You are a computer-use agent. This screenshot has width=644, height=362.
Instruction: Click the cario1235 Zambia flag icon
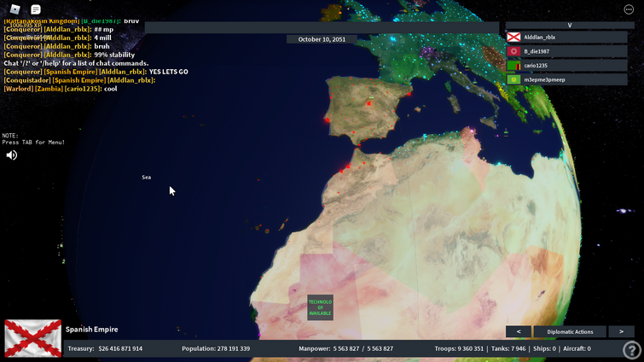pyautogui.click(x=513, y=66)
